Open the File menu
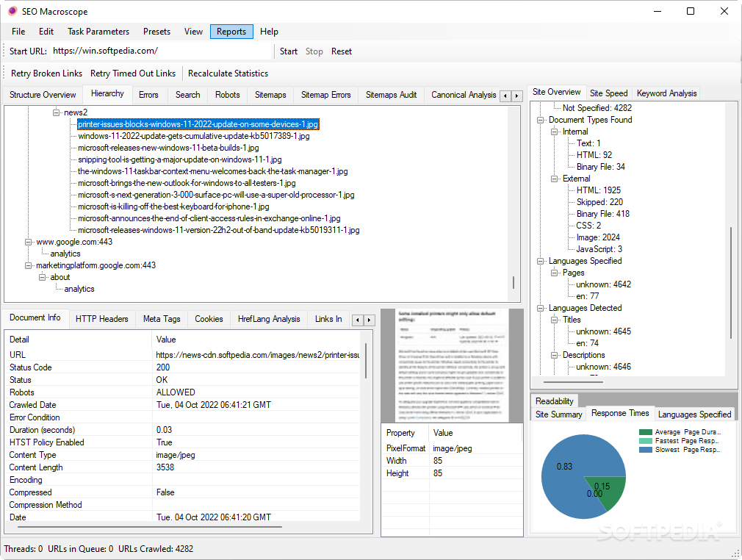This screenshot has width=742, height=560. tap(18, 32)
